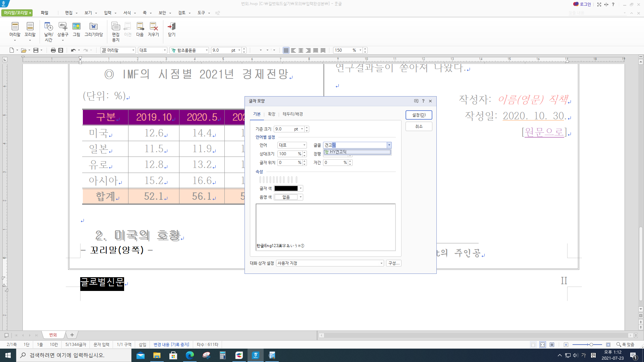This screenshot has width=644, height=362.
Task: Expand 대화 상자 설정 dropdown
Action: [381, 263]
